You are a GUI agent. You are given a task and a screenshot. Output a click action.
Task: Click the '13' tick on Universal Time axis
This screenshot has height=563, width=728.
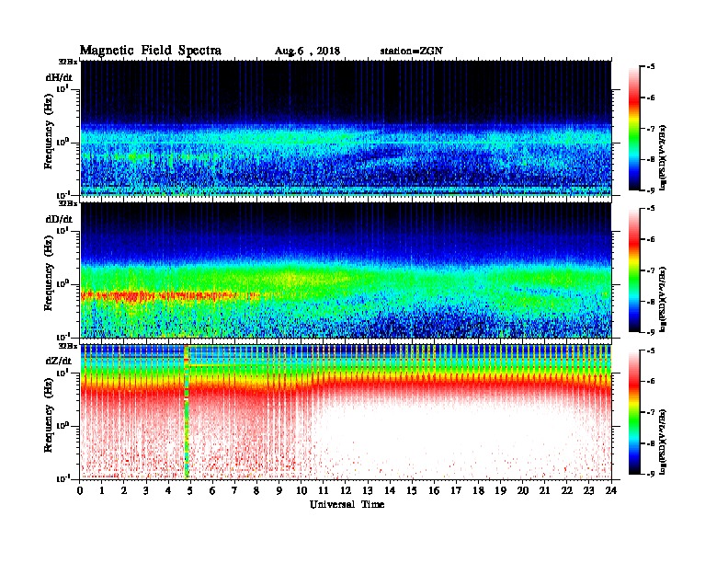368,490
